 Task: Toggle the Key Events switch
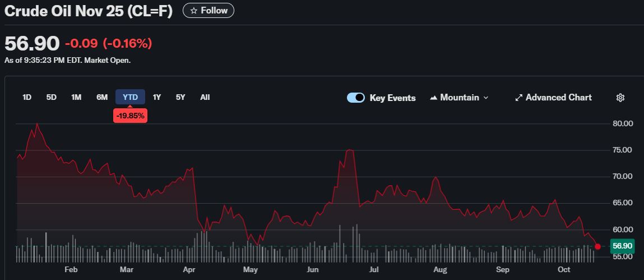pyautogui.click(x=356, y=98)
